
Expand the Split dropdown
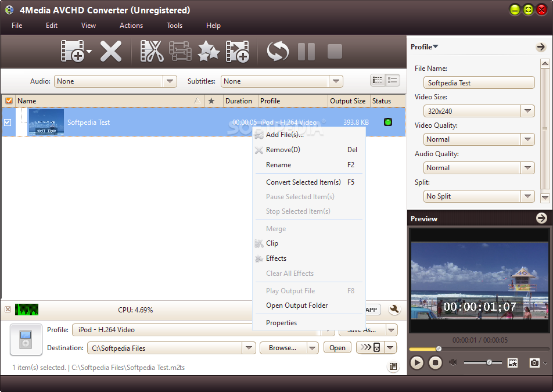coord(527,196)
